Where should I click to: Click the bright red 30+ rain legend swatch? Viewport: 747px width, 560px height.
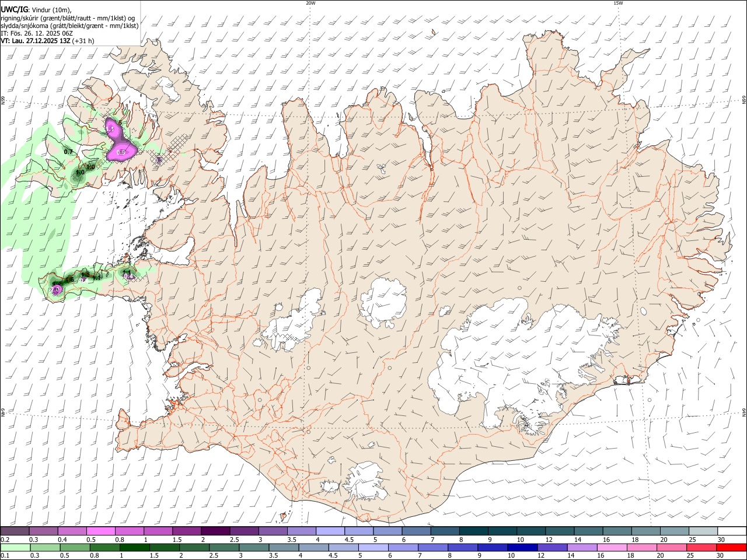pyautogui.click(x=732, y=547)
